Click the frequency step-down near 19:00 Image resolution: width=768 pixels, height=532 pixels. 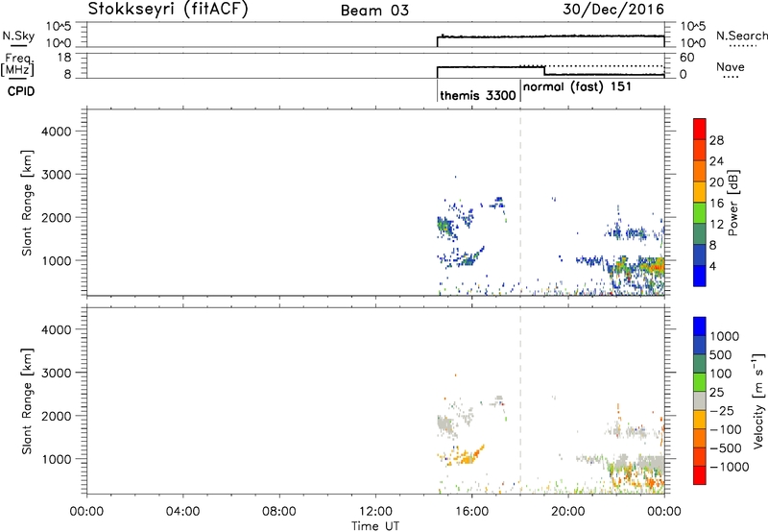pyautogui.click(x=544, y=70)
